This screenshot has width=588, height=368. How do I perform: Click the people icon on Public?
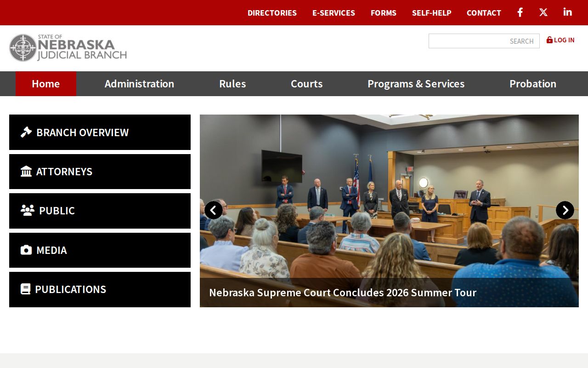point(28,210)
